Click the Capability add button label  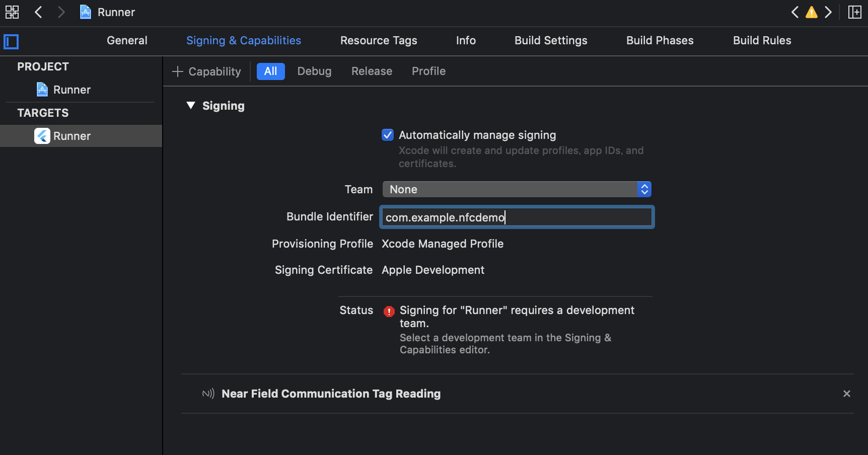(214, 71)
